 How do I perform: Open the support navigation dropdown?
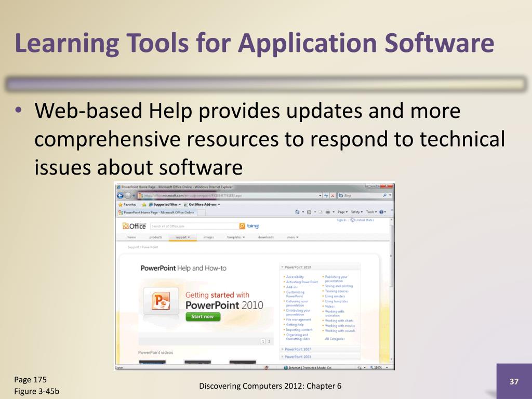click(183, 237)
